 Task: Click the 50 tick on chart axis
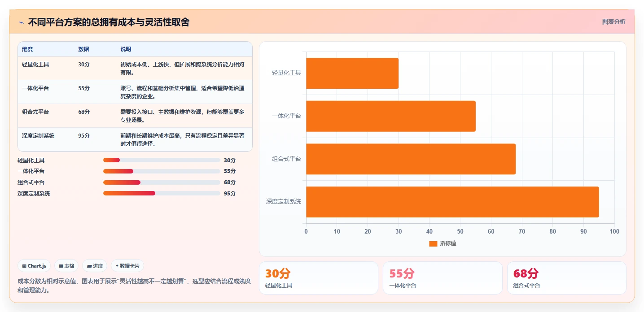pos(460,231)
